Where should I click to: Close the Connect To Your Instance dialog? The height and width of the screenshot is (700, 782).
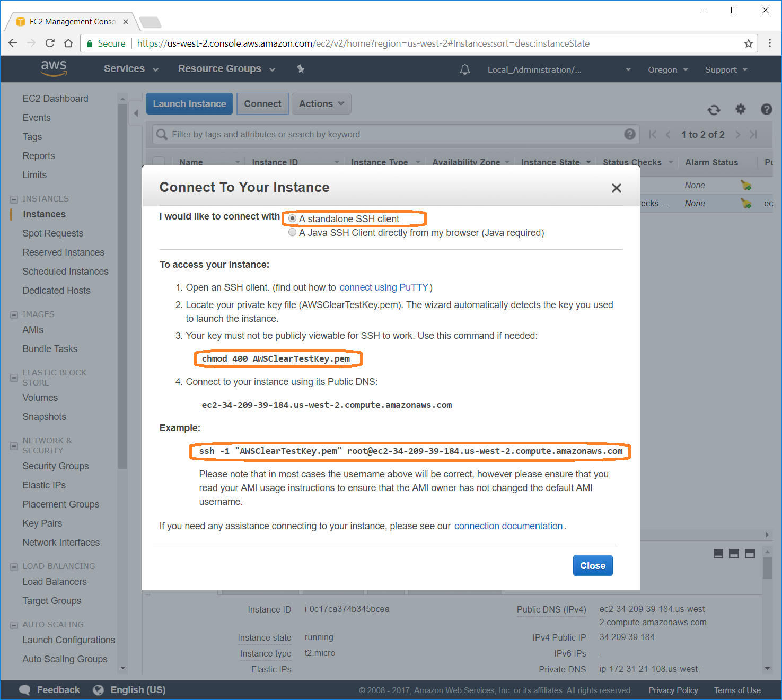pos(616,188)
